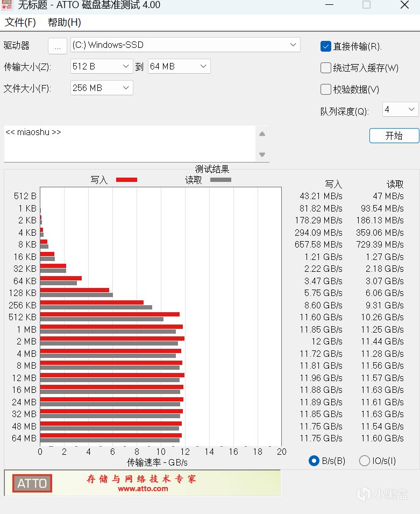Click the description box scroll up arrow
The width and height of the screenshot is (420, 514).
(262, 133)
